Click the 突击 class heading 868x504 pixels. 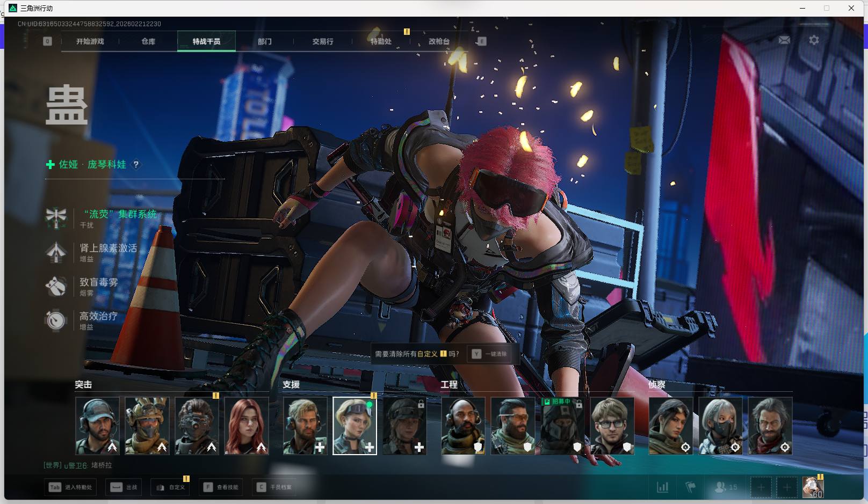(x=83, y=385)
